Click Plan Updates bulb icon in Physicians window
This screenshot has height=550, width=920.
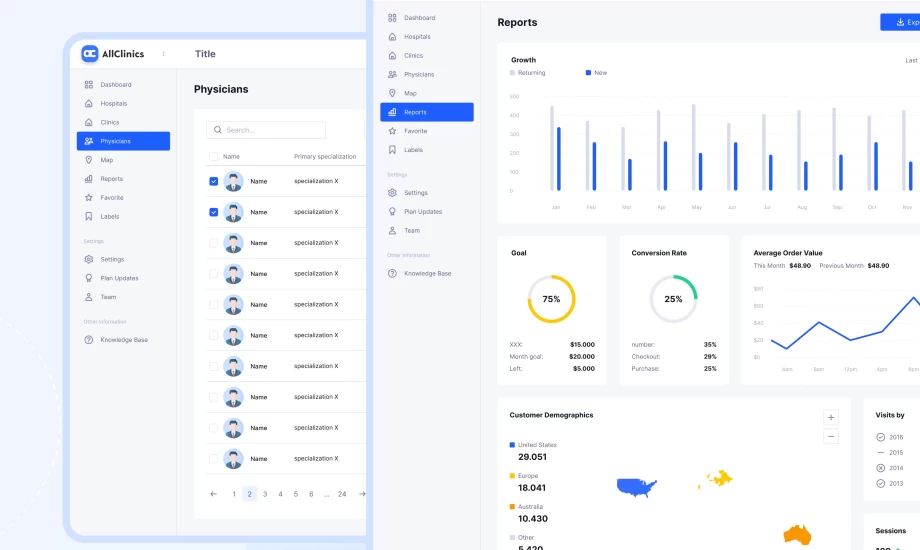[89, 278]
